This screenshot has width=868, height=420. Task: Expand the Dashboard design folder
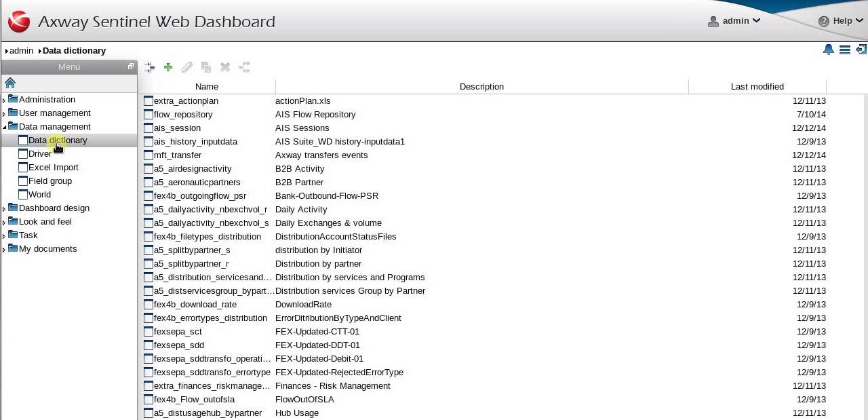4,209
